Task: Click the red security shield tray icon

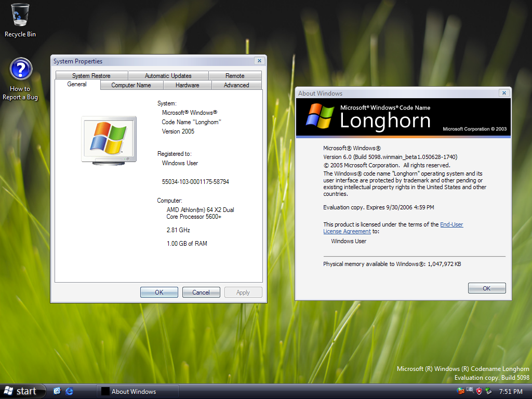Action: (479, 391)
